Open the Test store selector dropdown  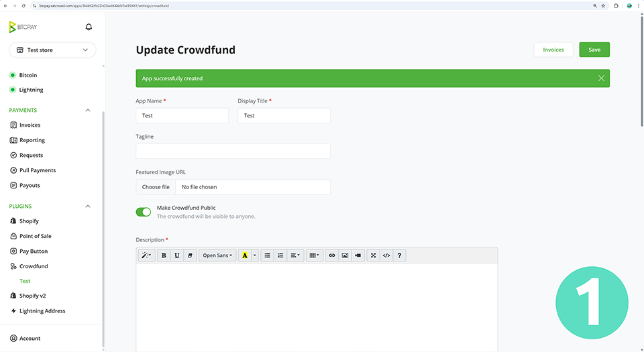(52, 50)
